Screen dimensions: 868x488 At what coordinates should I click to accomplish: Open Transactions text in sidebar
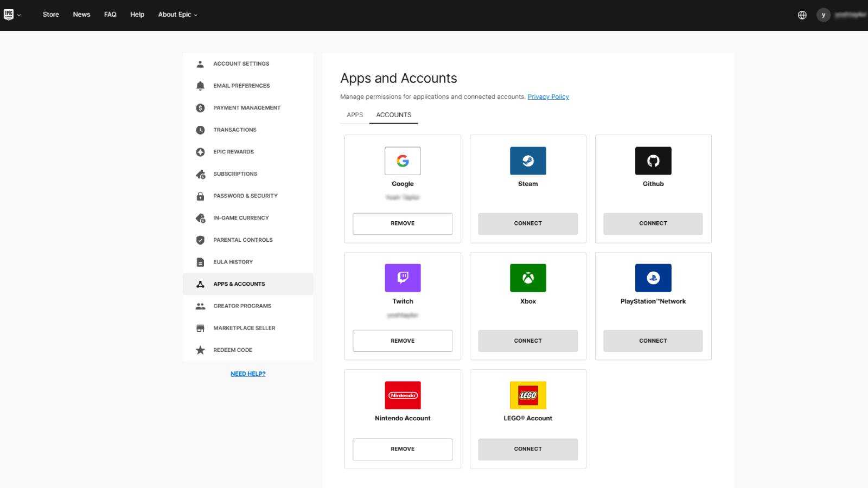(x=235, y=130)
